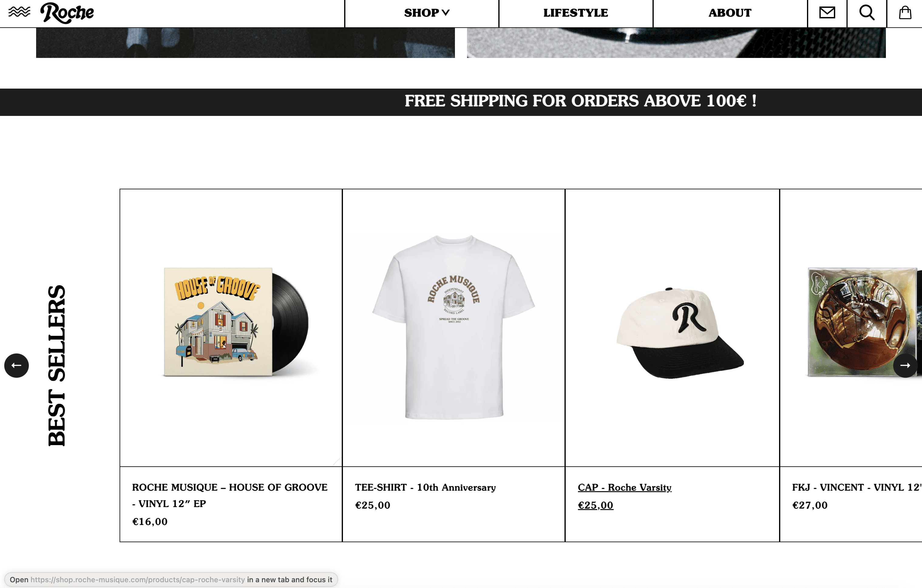Viewport: 922px width, 588px height.
Task: Open the search magnifier icon
Action: (867, 13)
